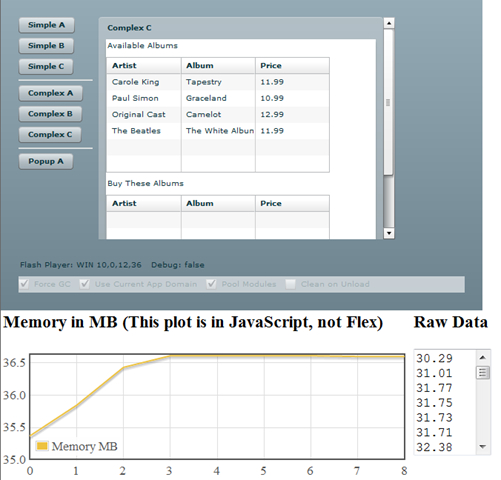Select the Simple C button
The image size is (501, 480).
46,67
